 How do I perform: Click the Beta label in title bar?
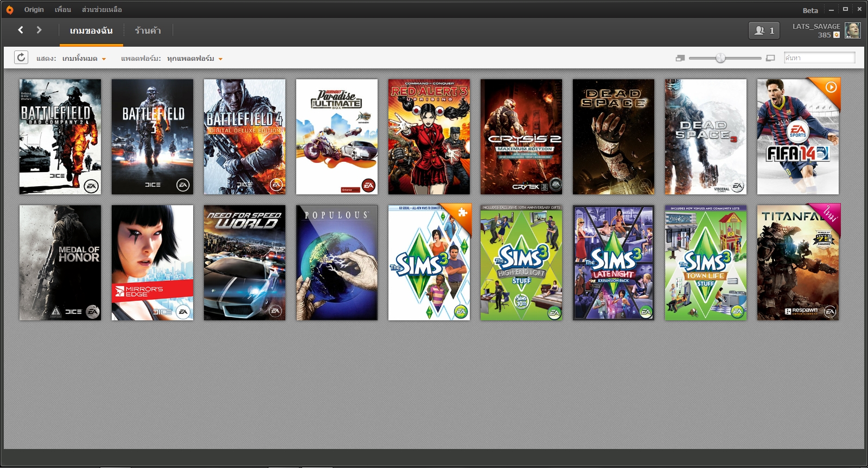coord(810,10)
